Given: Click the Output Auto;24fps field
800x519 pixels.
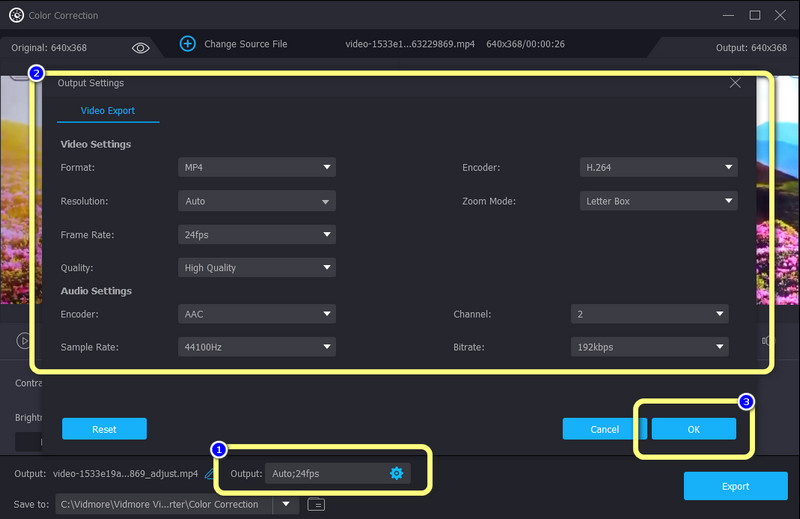Looking at the screenshot, I should point(324,473).
